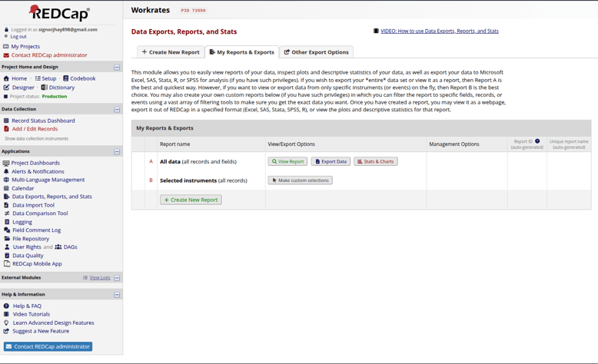The width and height of the screenshot is (598, 364).
Task: Click the Management Options column header
Action: click(x=453, y=144)
